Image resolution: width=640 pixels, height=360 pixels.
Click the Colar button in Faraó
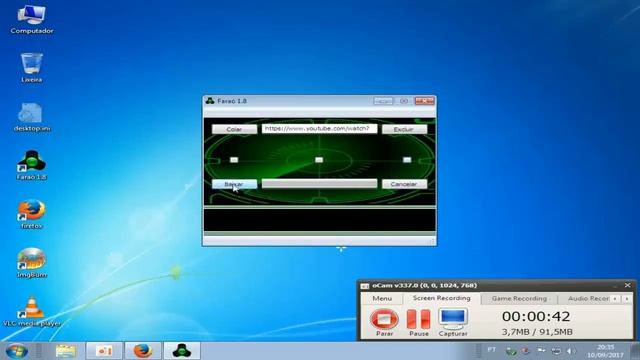(234, 129)
